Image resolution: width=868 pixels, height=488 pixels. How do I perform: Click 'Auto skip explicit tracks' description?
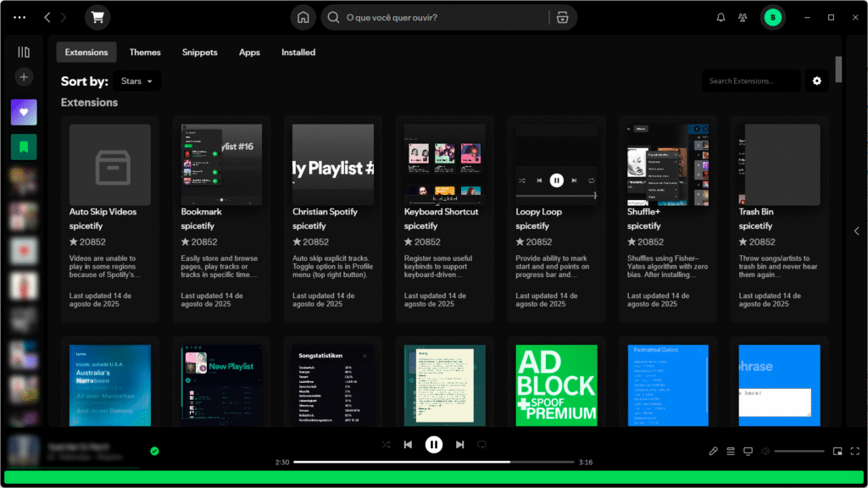click(x=332, y=267)
